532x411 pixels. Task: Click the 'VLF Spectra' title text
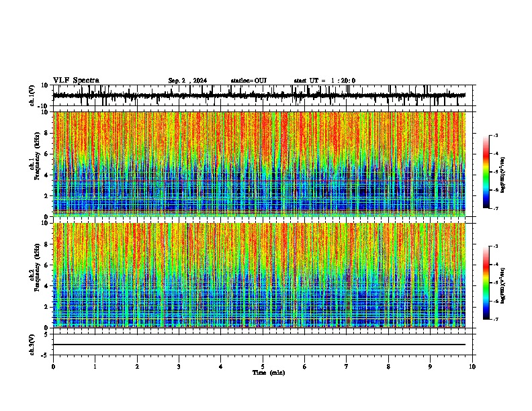(x=76, y=81)
